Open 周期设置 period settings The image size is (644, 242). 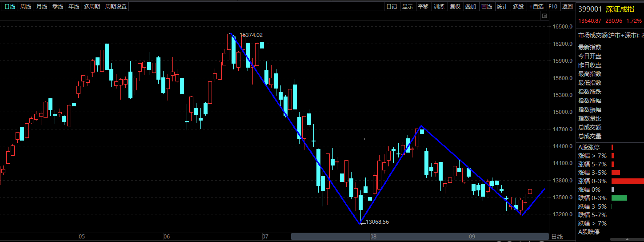click(x=116, y=7)
